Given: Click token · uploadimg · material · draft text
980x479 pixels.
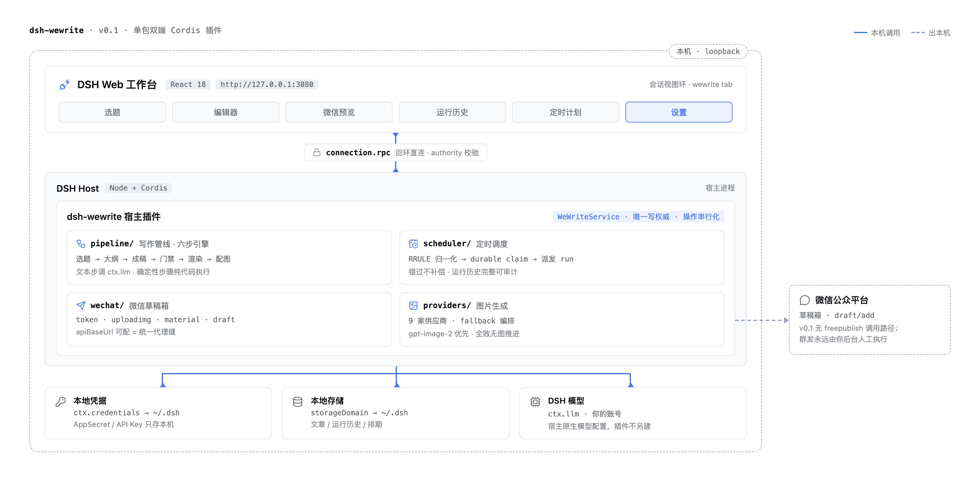Looking at the screenshot, I should click(155, 319).
